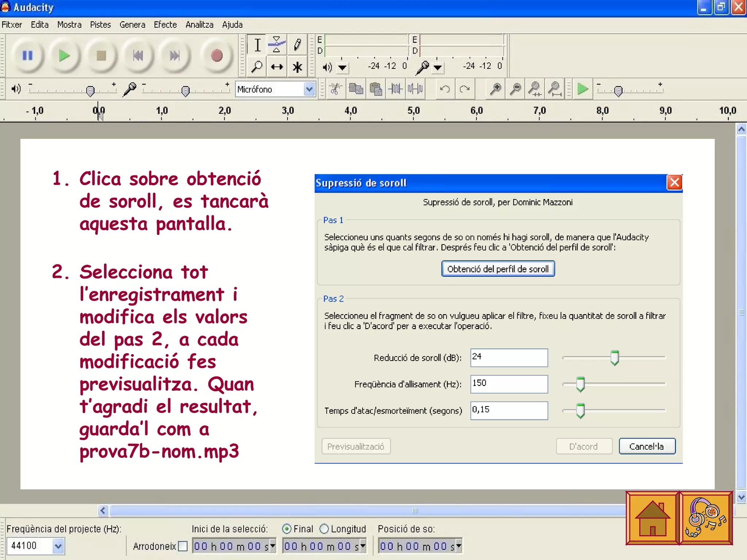This screenshot has width=747, height=560.
Task: Open the Analitza menu
Action: tap(200, 25)
